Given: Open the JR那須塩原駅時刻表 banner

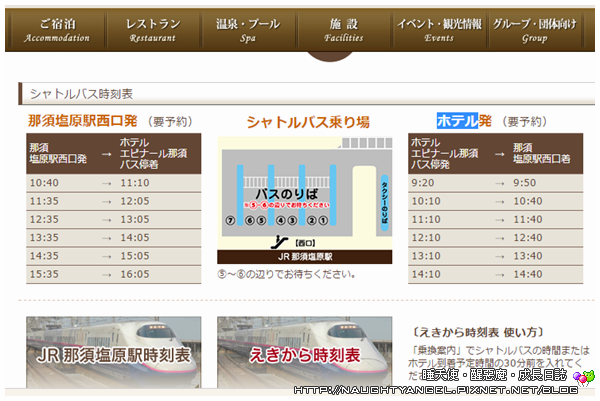Looking at the screenshot, I should click(x=114, y=352).
